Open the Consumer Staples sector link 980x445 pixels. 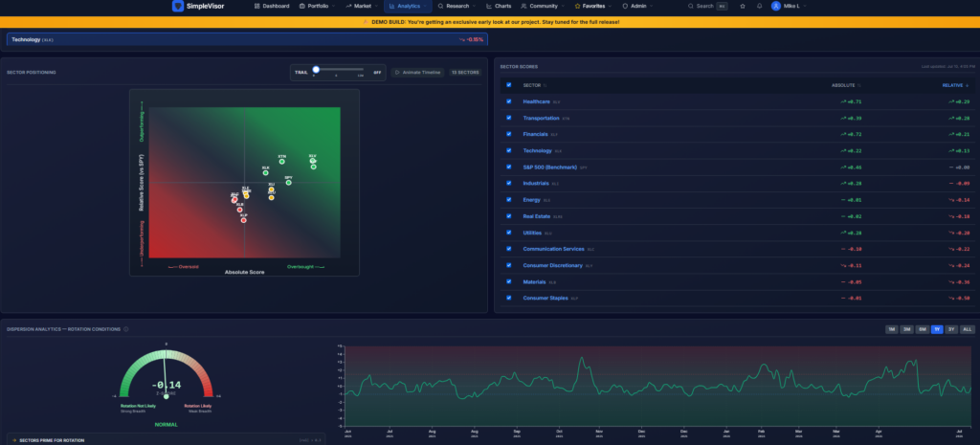tap(545, 299)
